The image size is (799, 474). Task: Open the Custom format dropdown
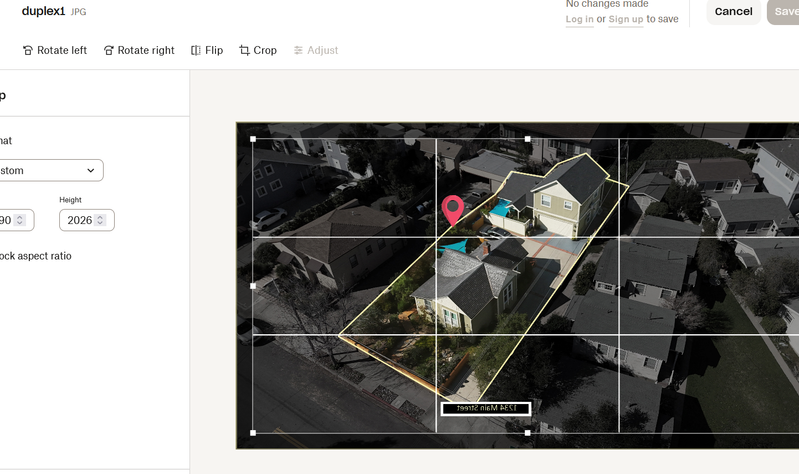point(50,170)
